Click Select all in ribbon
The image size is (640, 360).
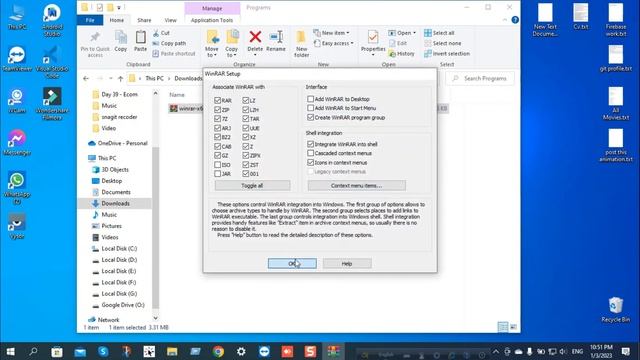(x=439, y=33)
